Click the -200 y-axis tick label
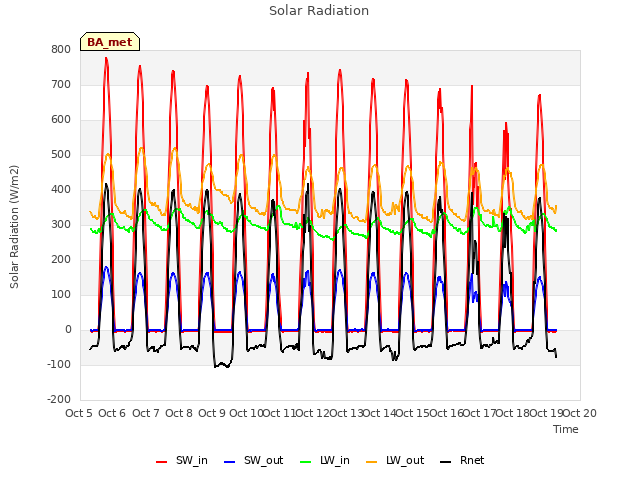The image size is (640, 480). coord(59,400)
